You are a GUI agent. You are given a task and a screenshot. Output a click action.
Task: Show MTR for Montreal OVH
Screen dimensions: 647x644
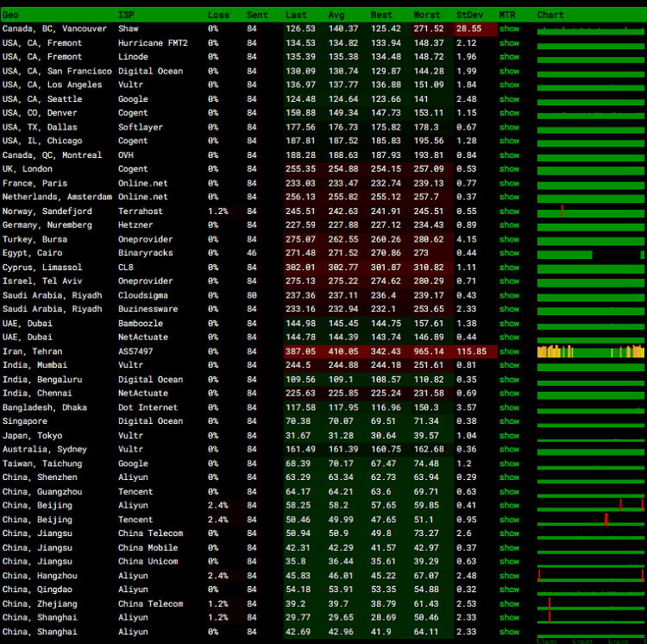tap(509, 155)
